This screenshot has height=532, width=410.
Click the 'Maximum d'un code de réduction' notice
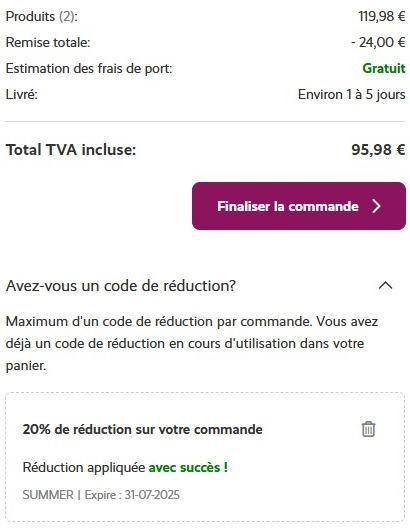[x=192, y=343]
